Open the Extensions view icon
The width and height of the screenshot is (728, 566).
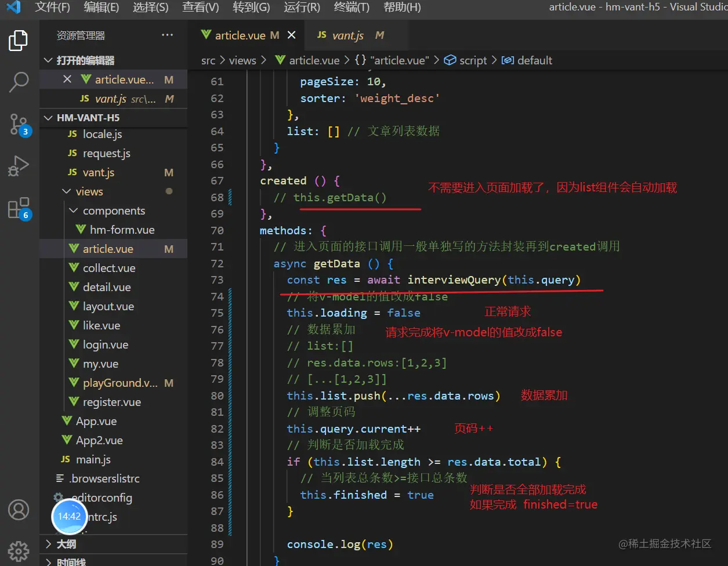pyautogui.click(x=19, y=208)
